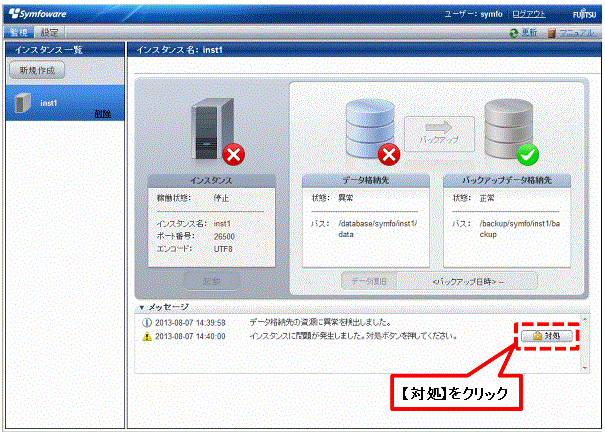
Task: Click the green check badge on backup storage
Action: 527,154
